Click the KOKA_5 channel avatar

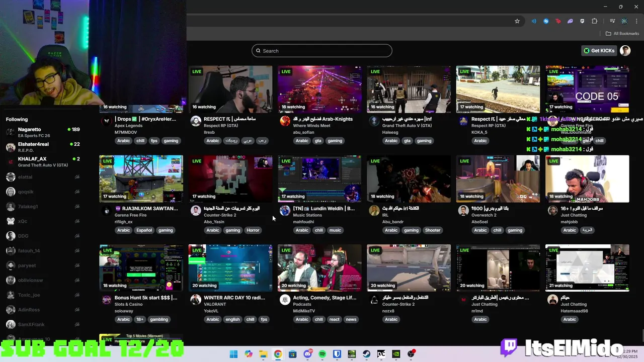(x=463, y=121)
